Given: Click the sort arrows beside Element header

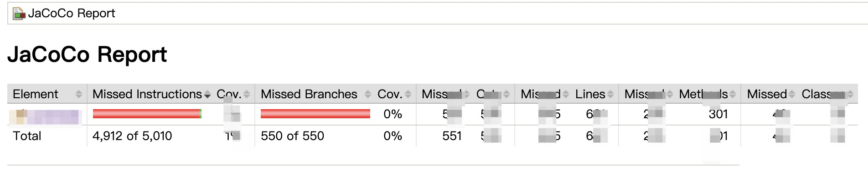Looking at the screenshot, I should pyautogui.click(x=79, y=94).
